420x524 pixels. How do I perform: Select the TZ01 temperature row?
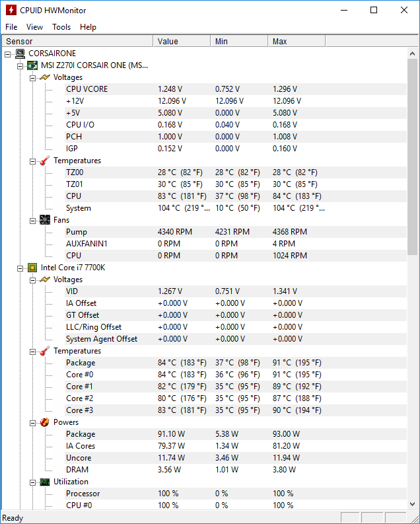click(236, 184)
